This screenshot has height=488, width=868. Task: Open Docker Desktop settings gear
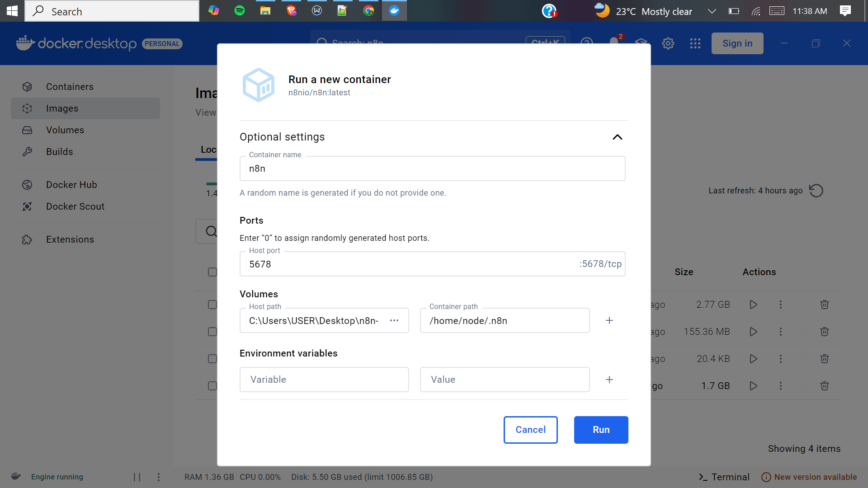668,43
